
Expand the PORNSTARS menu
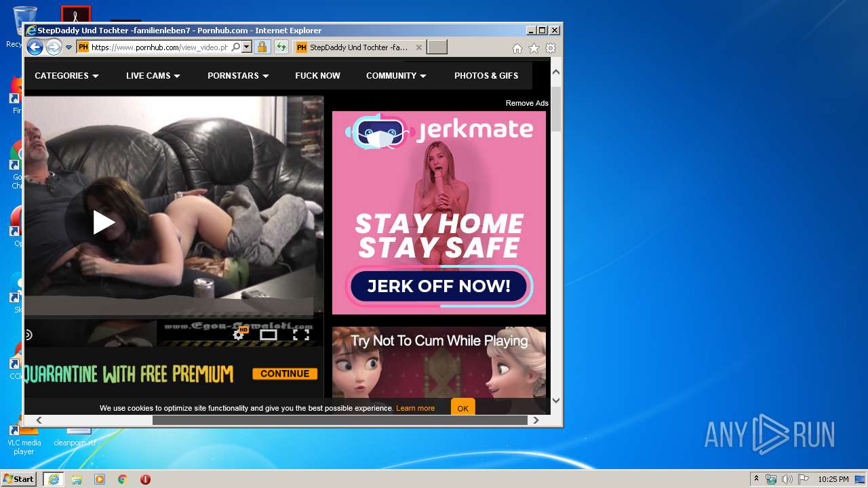coord(238,76)
